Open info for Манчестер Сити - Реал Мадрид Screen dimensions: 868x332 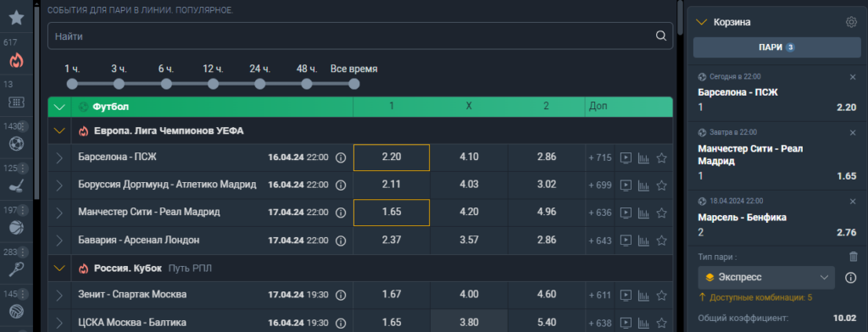pos(341,213)
